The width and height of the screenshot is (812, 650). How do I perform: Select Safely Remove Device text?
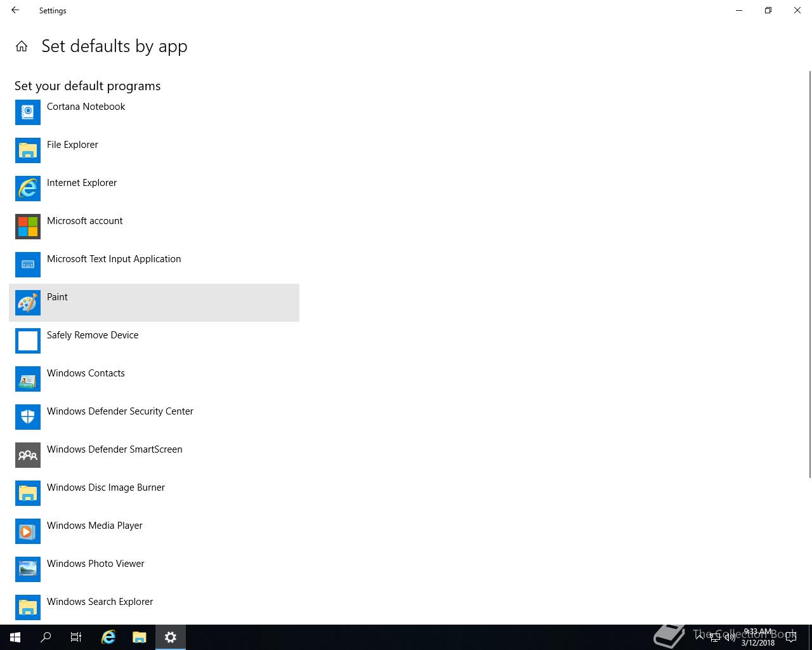(x=93, y=335)
